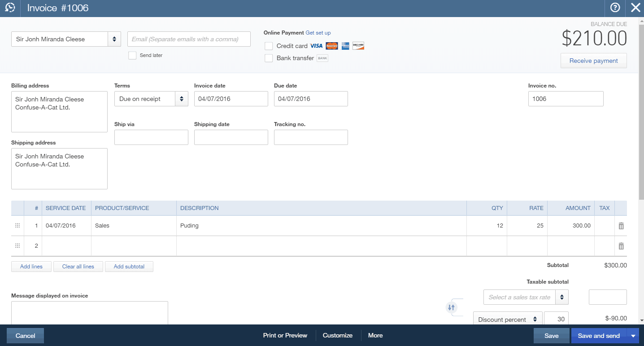644x346 pixels.
Task: Click the Help question mark icon
Action: (615, 8)
